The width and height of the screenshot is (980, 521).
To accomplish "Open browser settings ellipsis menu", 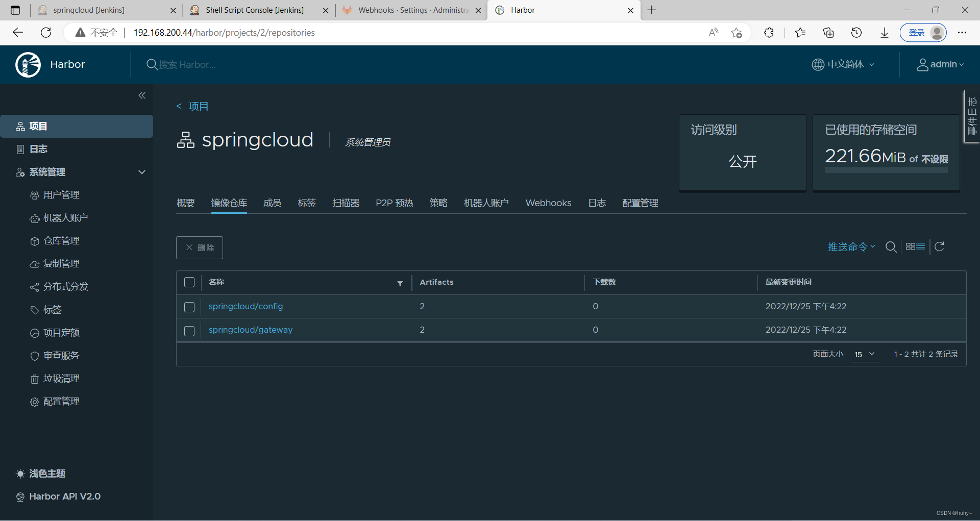I will (x=962, y=33).
